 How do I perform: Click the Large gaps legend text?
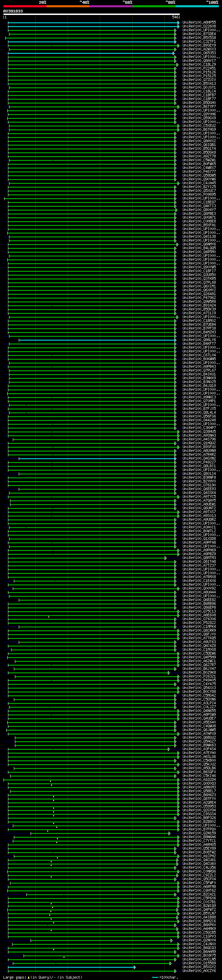coord(15,977)
